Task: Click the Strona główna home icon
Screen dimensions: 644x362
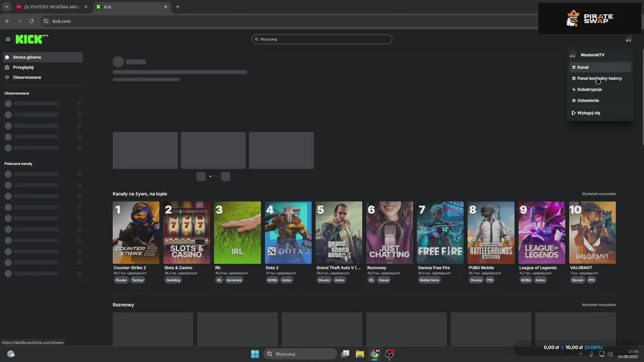Action: tap(7, 57)
